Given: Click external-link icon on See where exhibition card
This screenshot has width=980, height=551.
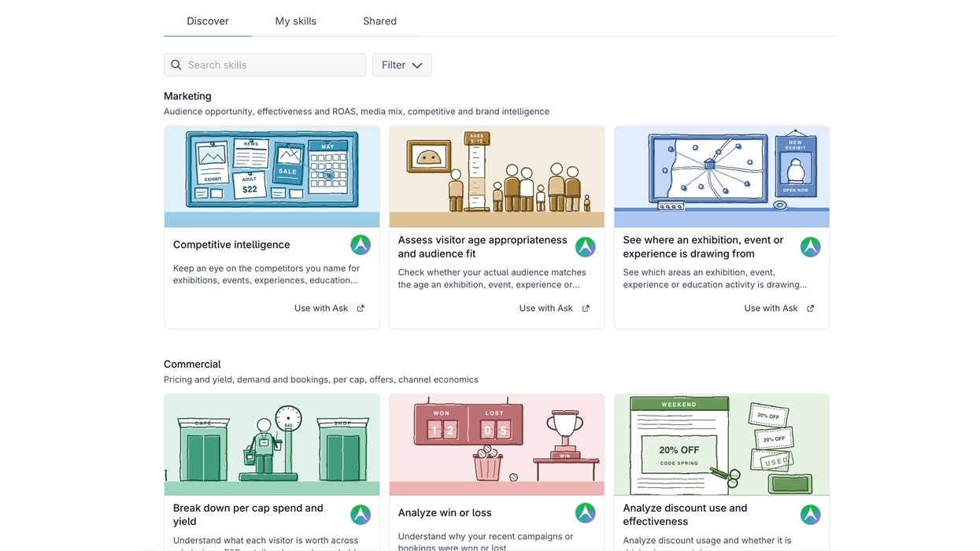Looking at the screenshot, I should [811, 309].
